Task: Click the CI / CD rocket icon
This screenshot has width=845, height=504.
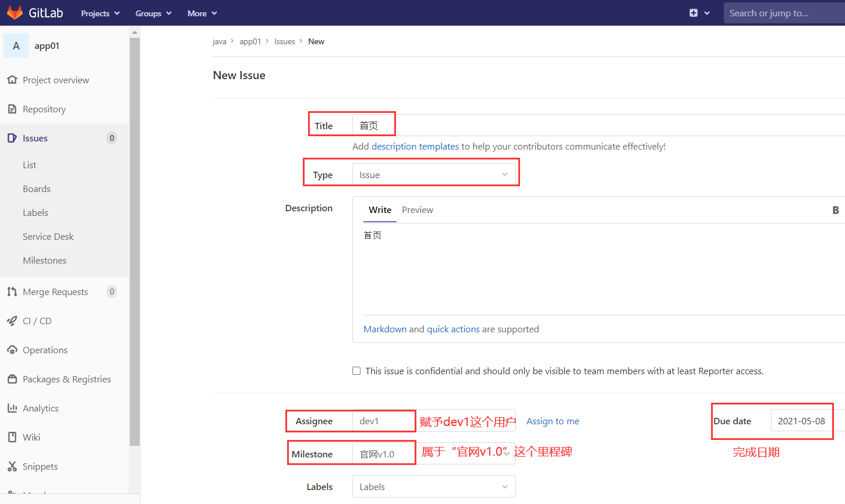Action: pos(12,321)
